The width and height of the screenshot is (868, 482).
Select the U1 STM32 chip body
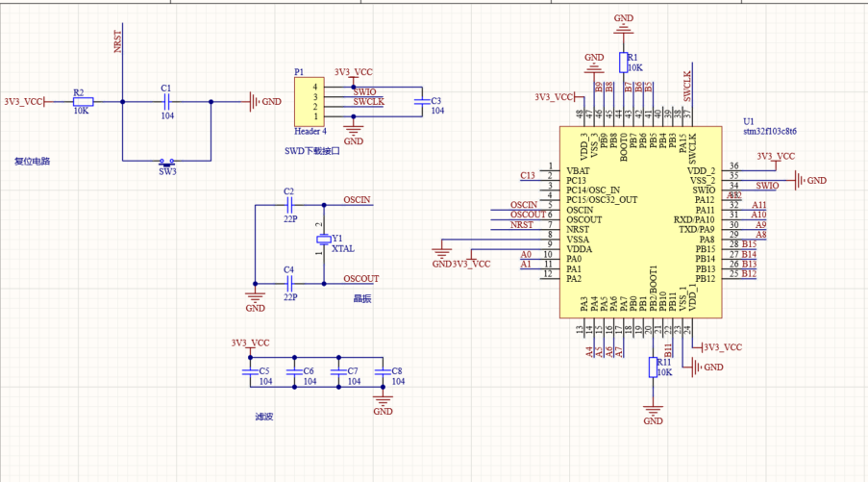pyautogui.click(x=640, y=222)
